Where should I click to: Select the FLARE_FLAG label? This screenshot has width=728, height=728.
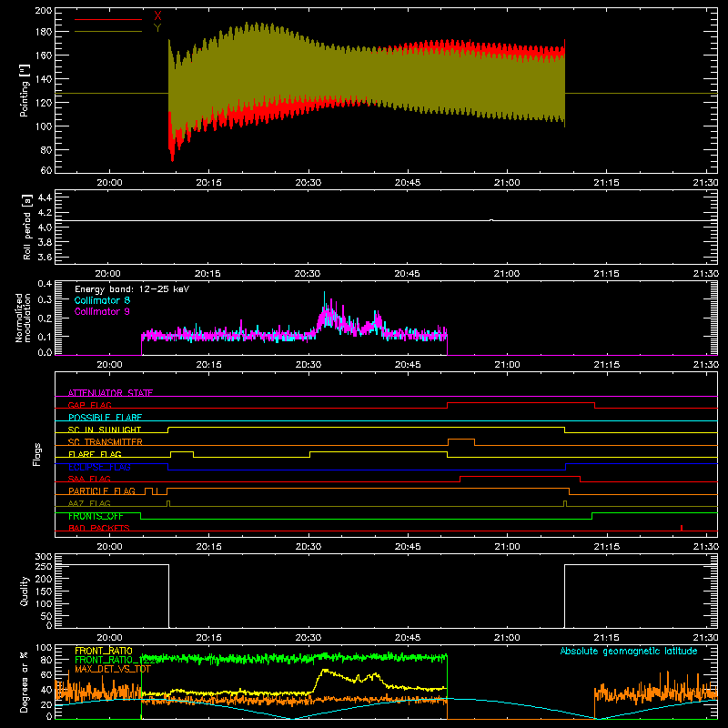click(x=95, y=454)
